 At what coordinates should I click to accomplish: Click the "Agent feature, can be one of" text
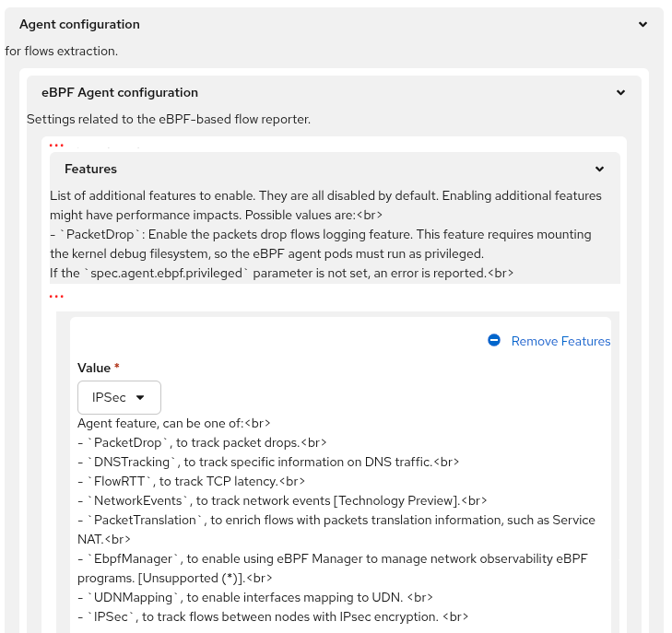coord(173,424)
